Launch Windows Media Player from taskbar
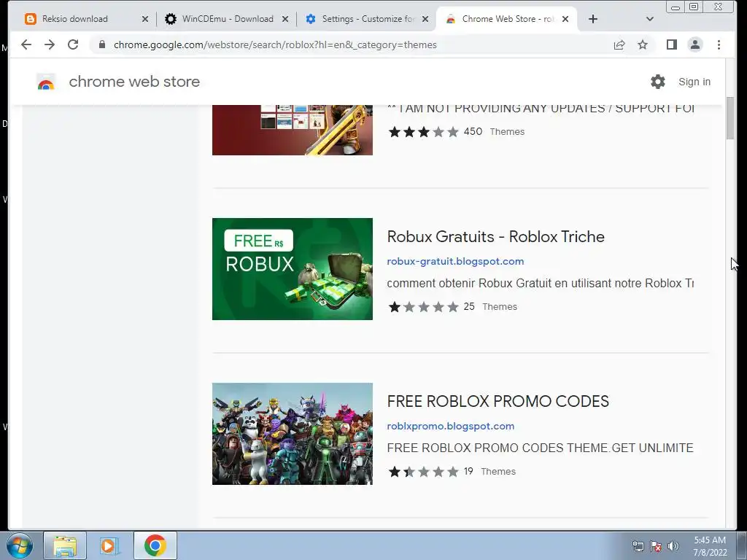 109,545
